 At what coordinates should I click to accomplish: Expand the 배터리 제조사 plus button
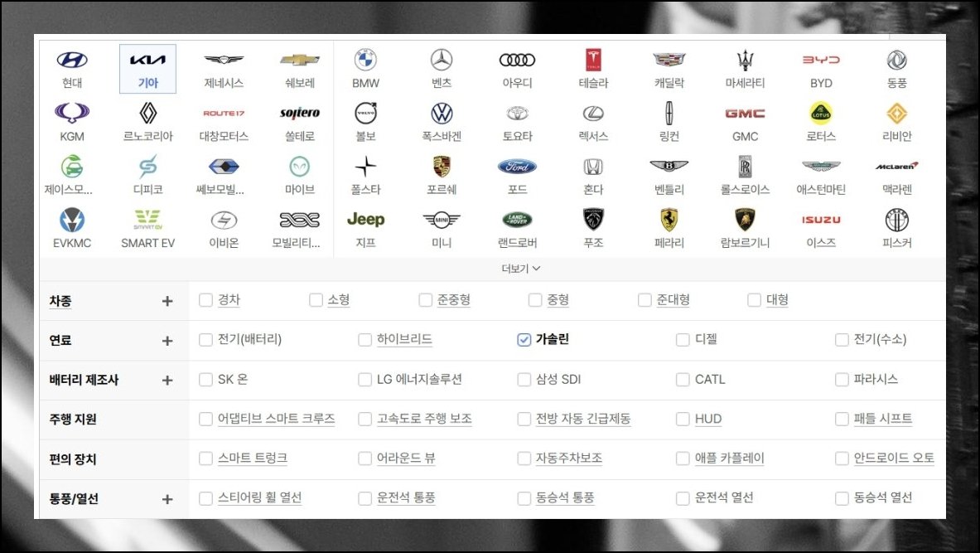tap(167, 381)
